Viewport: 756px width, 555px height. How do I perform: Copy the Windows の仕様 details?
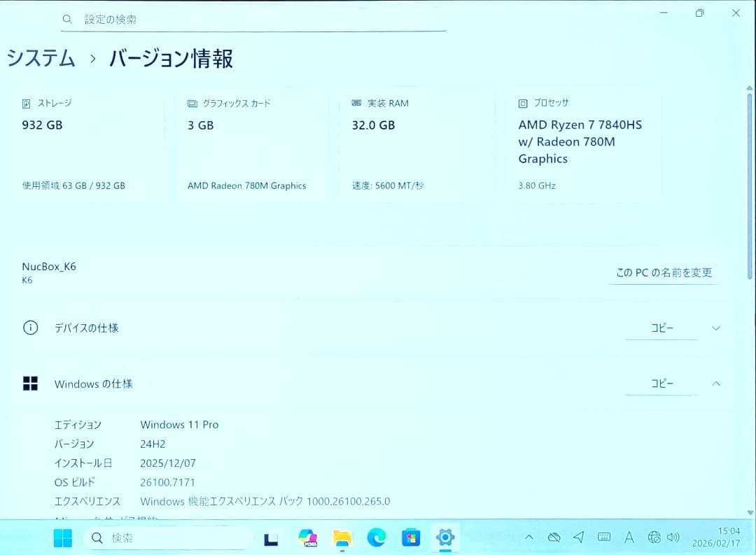point(661,384)
